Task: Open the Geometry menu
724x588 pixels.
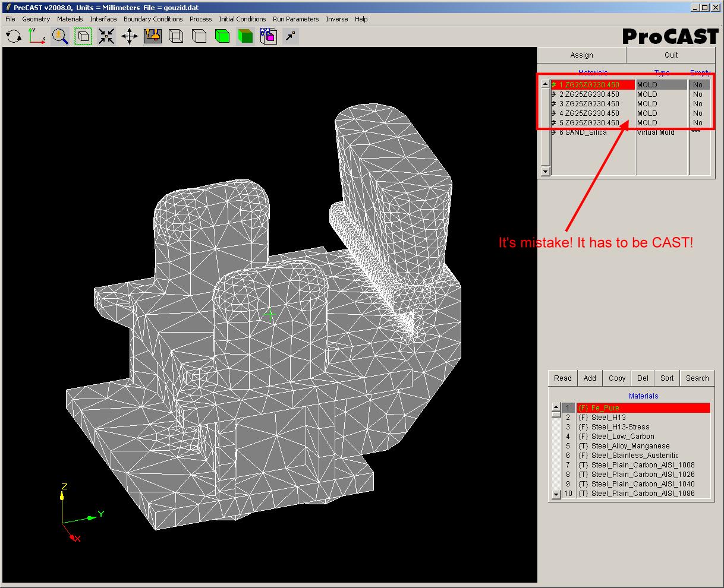Action: 36,19
